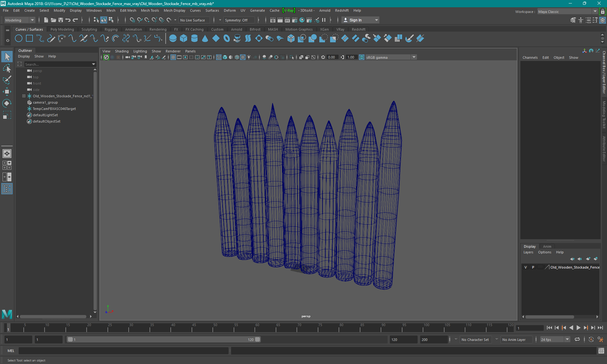Activate the Scale tool in toolbox
This screenshot has height=364, width=607.
pos(7,115)
